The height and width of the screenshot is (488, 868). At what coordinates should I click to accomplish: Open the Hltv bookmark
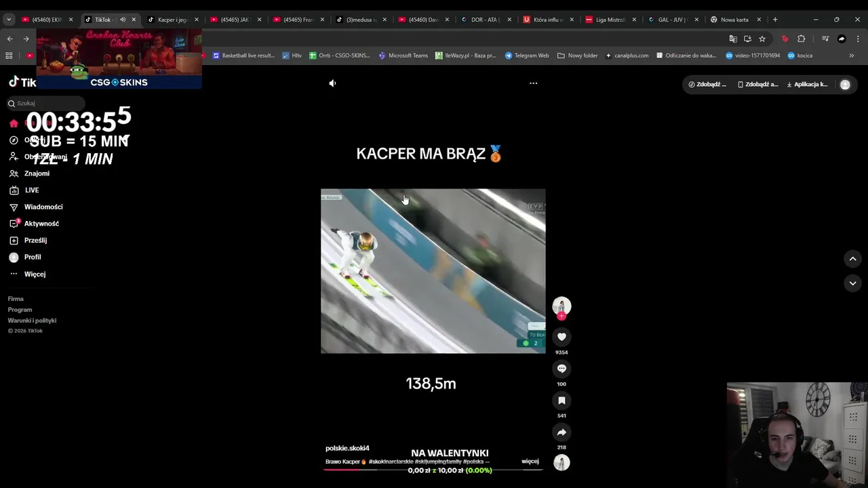[292, 56]
